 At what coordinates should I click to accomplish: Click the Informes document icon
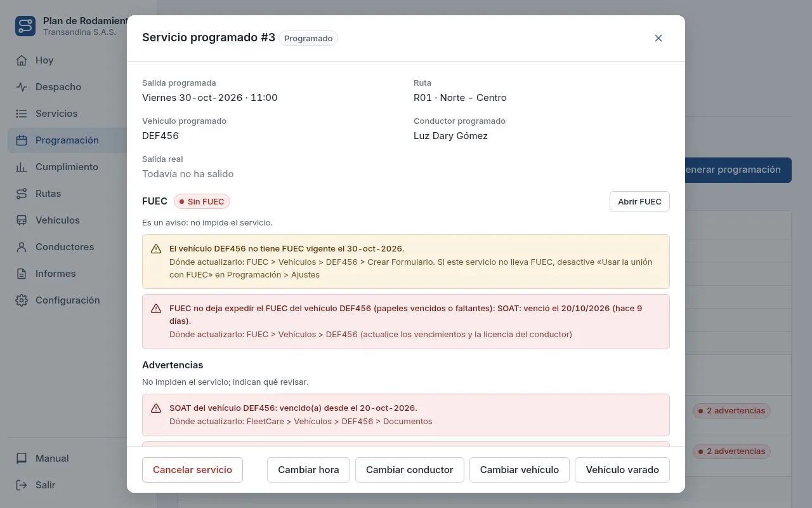click(22, 274)
